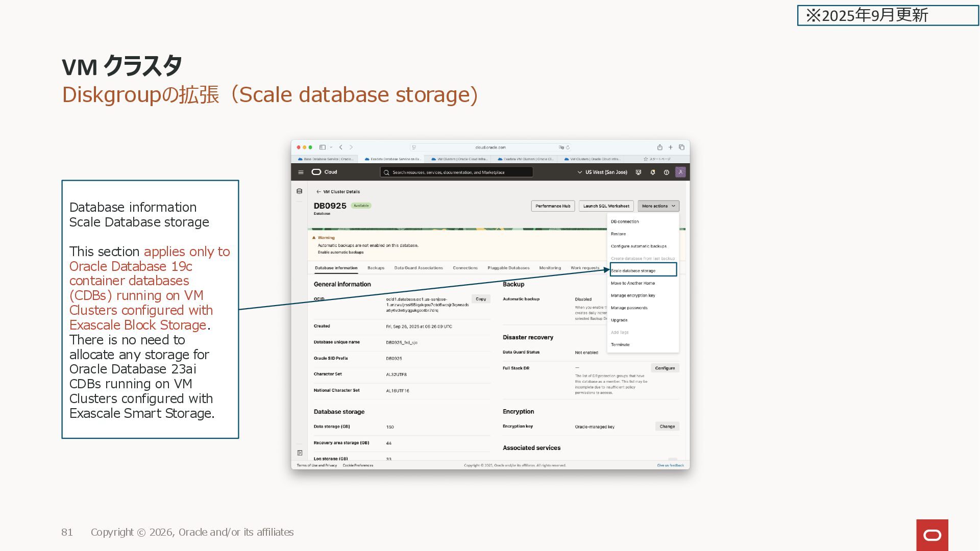This screenshot has width=980, height=551.
Task: Switch to the Backups tab
Action: (x=376, y=268)
